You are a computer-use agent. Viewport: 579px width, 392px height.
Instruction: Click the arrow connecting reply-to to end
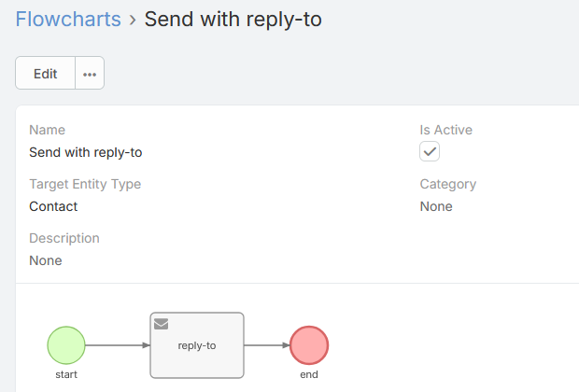point(267,345)
